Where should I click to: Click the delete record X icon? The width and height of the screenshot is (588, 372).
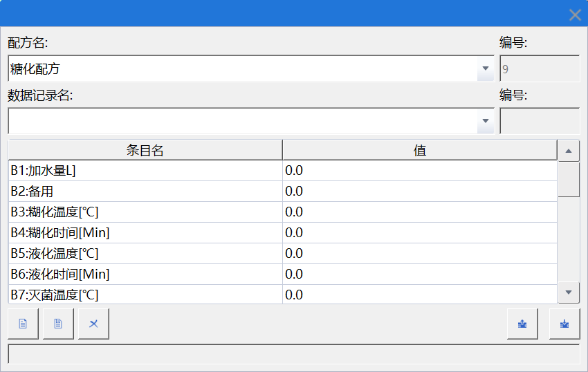coord(93,324)
